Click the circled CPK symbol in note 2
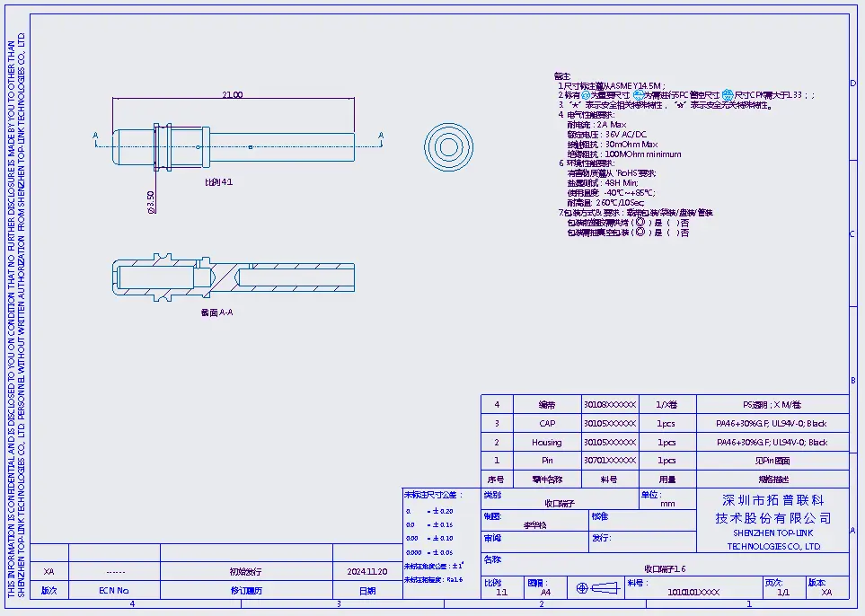The image size is (865, 616). click(x=728, y=94)
